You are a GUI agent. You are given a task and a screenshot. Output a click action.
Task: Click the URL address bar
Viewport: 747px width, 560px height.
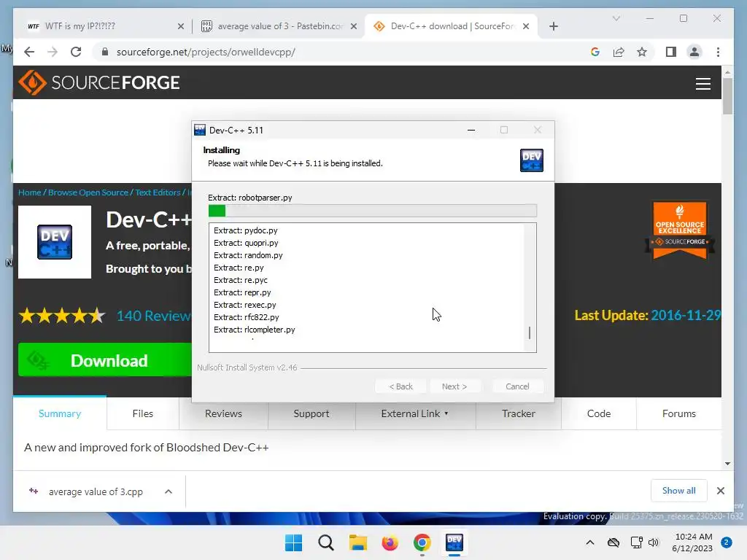coord(343,52)
